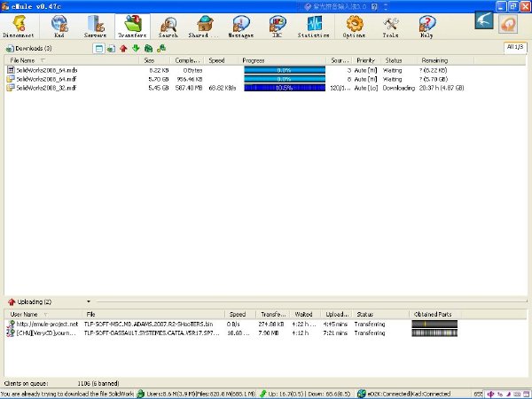The width and height of the screenshot is (532, 399).
Task: Click the split window view icon
Action: click(x=98, y=49)
